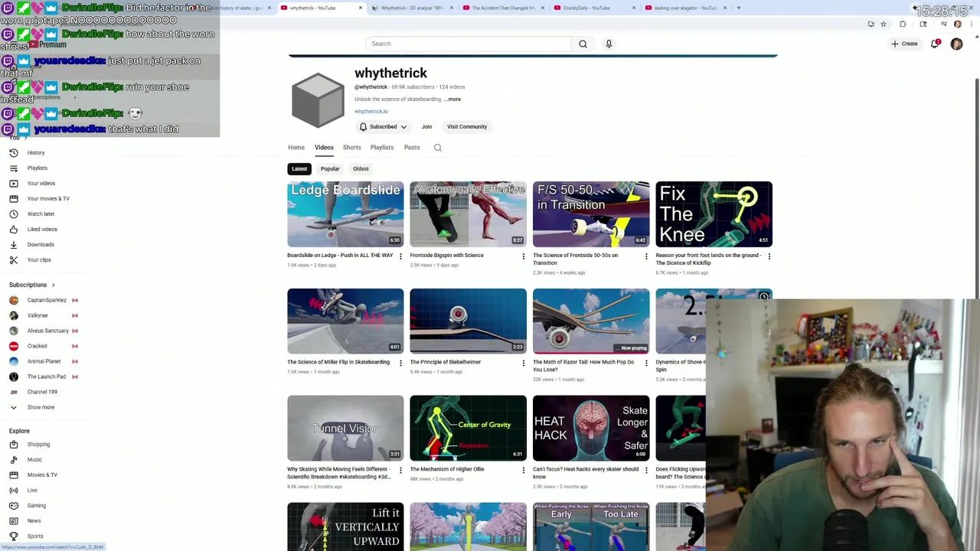Select the Latest sort chip

(299, 169)
